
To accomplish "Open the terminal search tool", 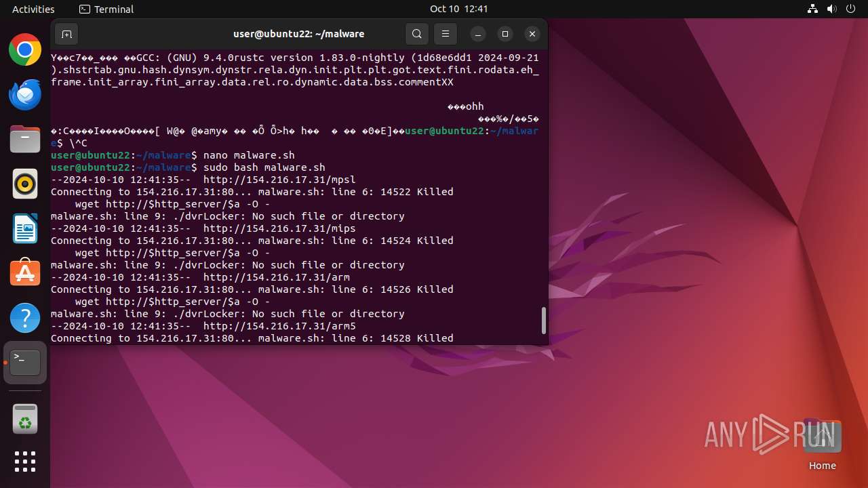I will click(417, 34).
